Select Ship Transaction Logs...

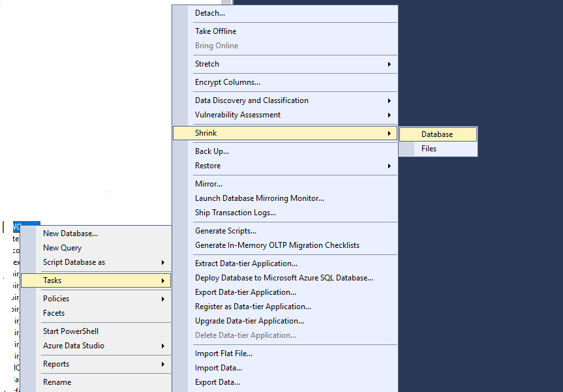(236, 213)
